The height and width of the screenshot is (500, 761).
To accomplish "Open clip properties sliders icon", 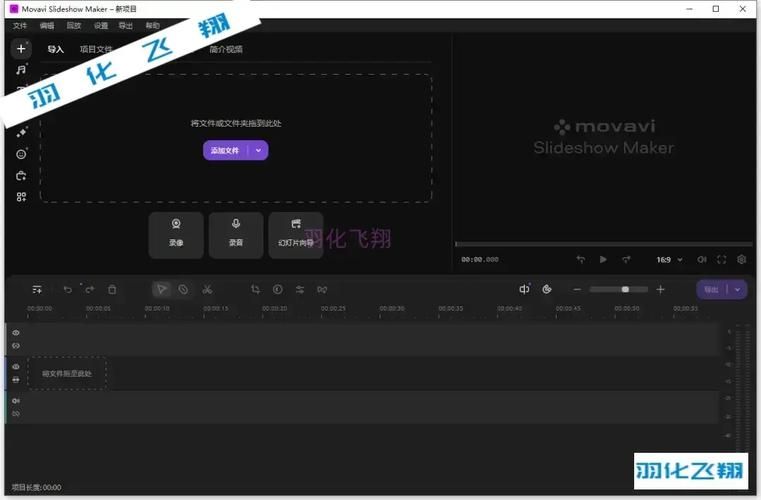I will 300,290.
